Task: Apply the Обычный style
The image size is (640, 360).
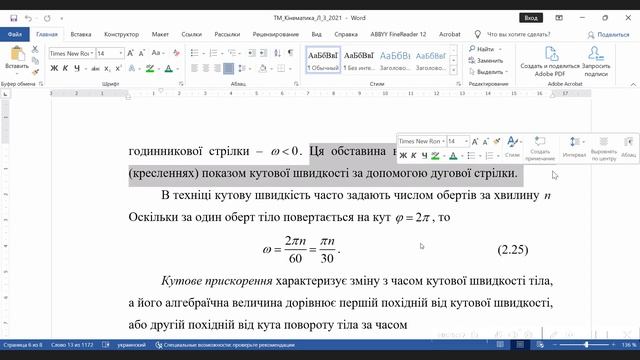Action: 323,60
